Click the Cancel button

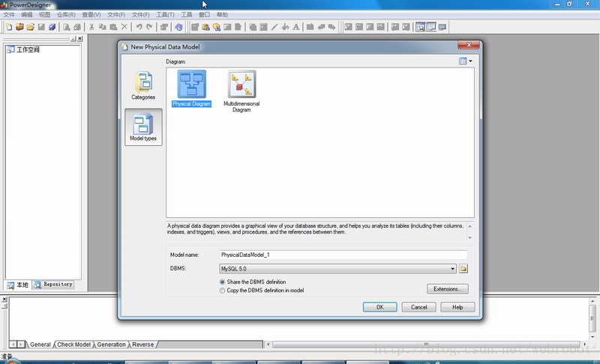418,307
